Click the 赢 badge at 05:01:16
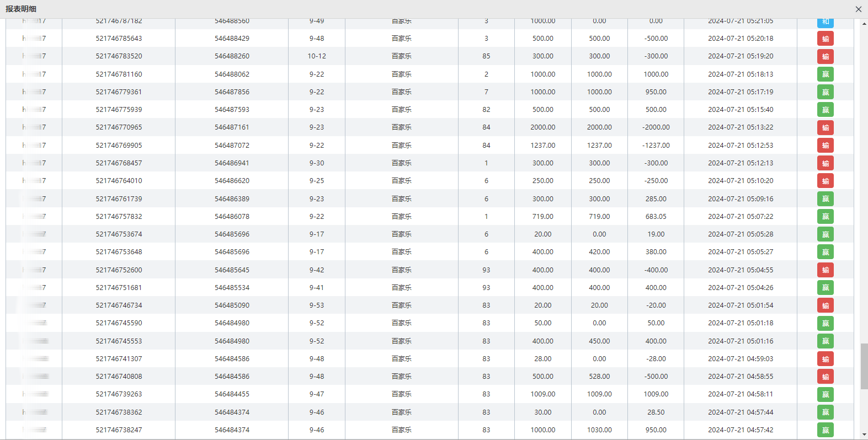 coord(825,341)
